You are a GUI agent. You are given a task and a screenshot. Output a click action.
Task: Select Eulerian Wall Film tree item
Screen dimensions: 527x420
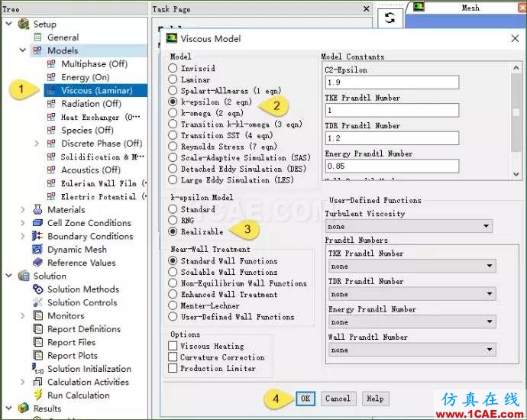[x=103, y=183]
